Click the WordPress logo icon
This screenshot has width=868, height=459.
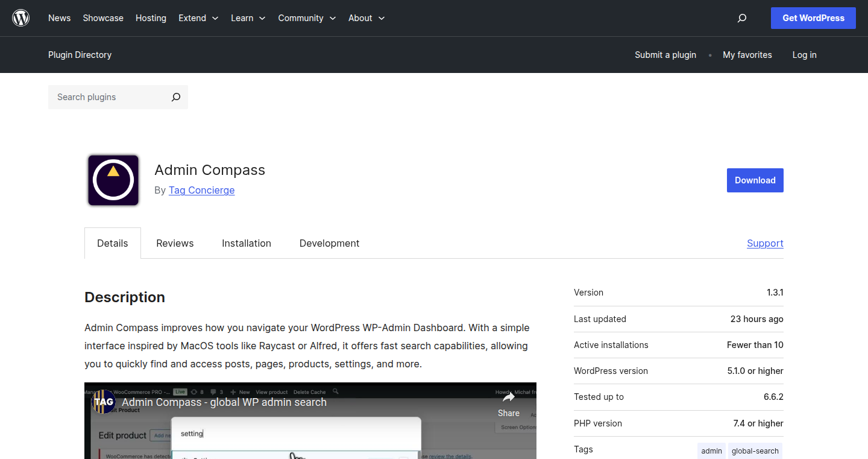point(21,18)
